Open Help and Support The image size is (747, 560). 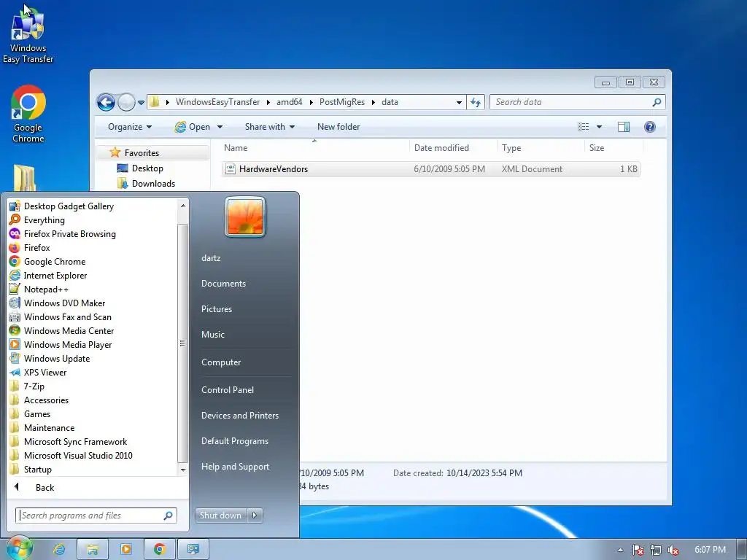(x=235, y=467)
